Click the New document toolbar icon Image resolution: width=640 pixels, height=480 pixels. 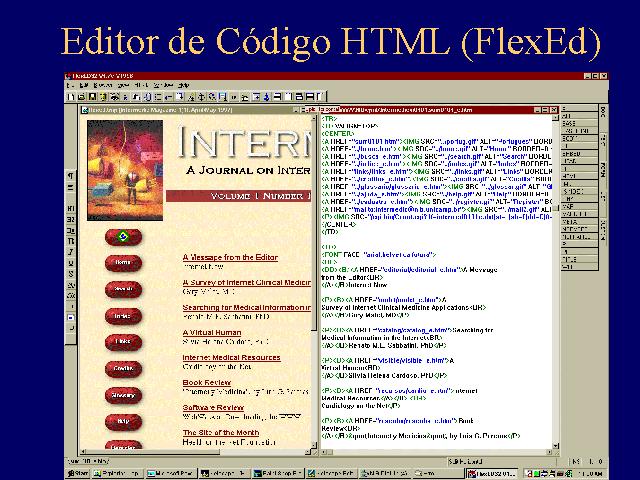click(71, 97)
